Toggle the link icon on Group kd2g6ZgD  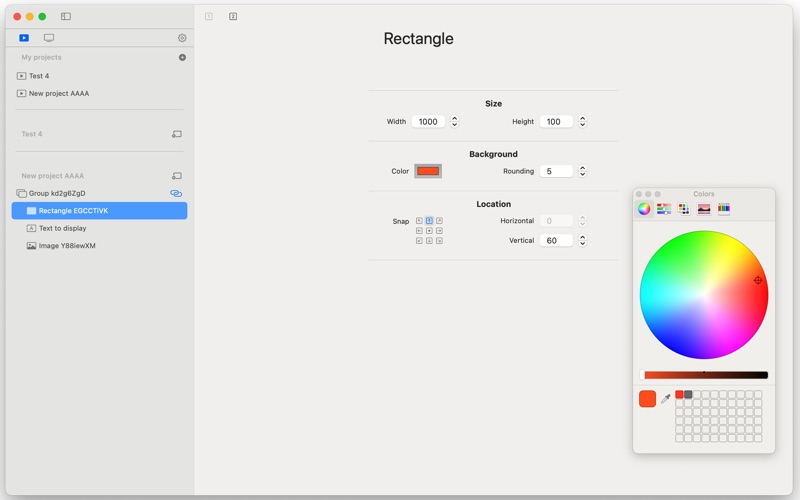[176, 193]
